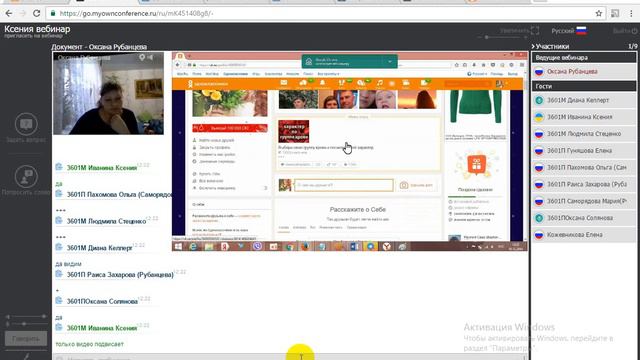The height and width of the screenshot is (360, 640).
Task: Click 3601М Диана Келлерт chat name
Action: (x=100, y=248)
